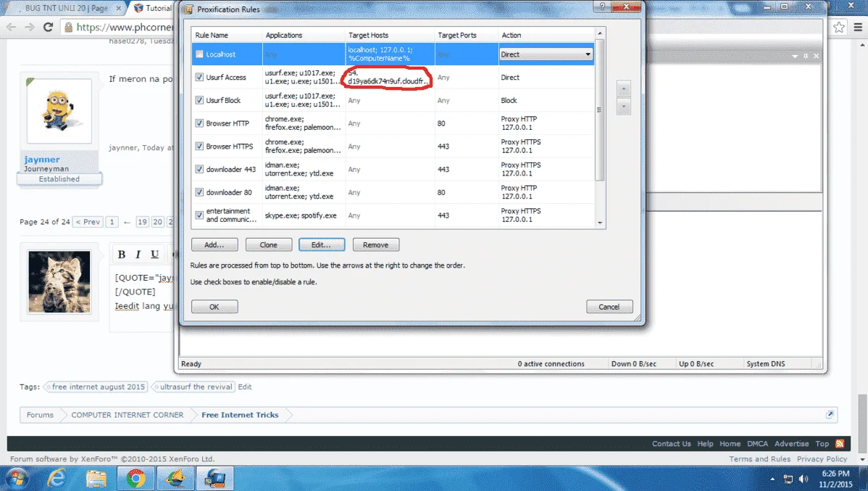Screen dimensions: 868x491
Task: Click the Cancel button
Action: click(x=609, y=307)
